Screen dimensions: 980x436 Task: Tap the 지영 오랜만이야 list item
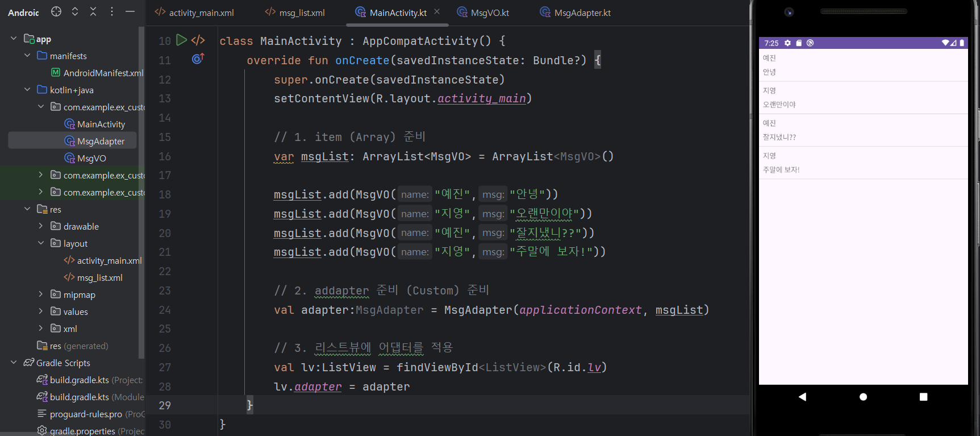click(x=863, y=98)
